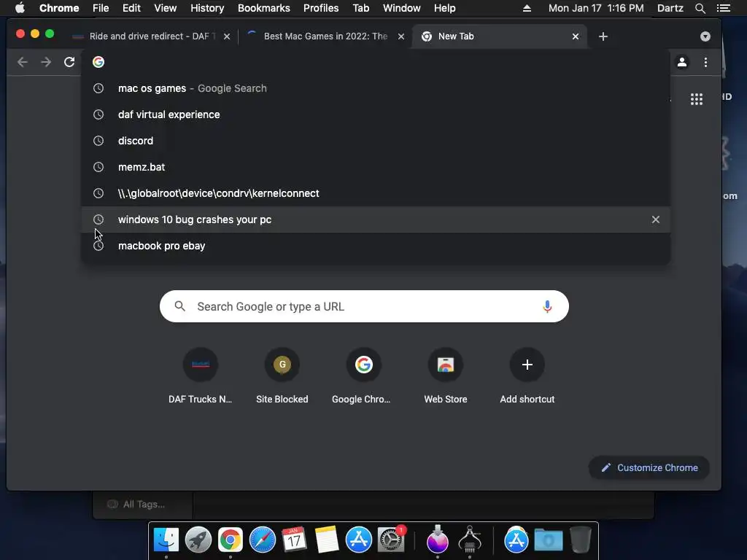Open the Help menu
This screenshot has width=747, height=560.
(x=444, y=8)
